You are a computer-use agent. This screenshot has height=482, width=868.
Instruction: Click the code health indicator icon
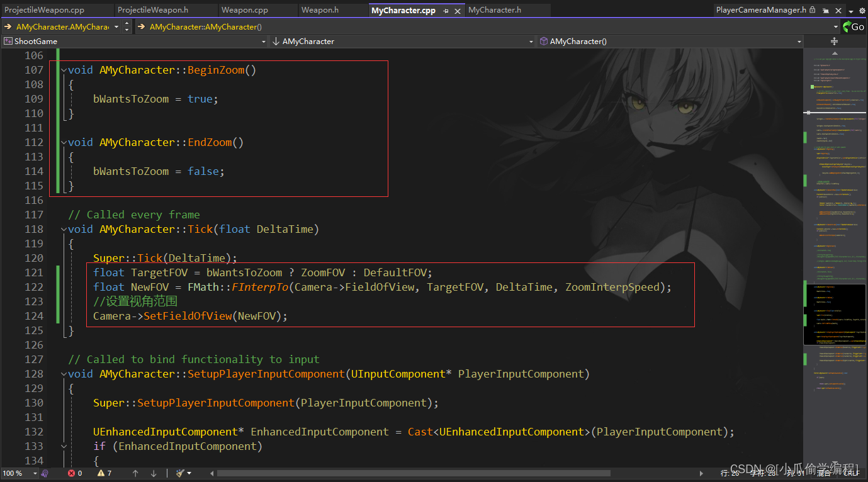click(45, 473)
